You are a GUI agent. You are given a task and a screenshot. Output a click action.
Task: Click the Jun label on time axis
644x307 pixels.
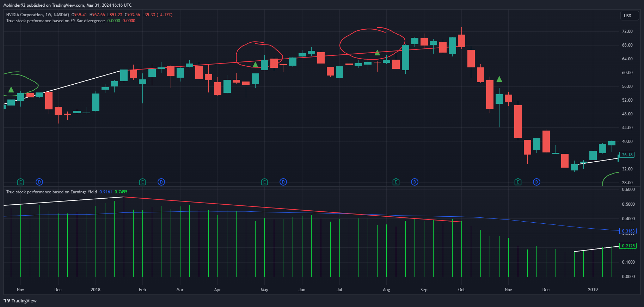pyautogui.click(x=302, y=290)
